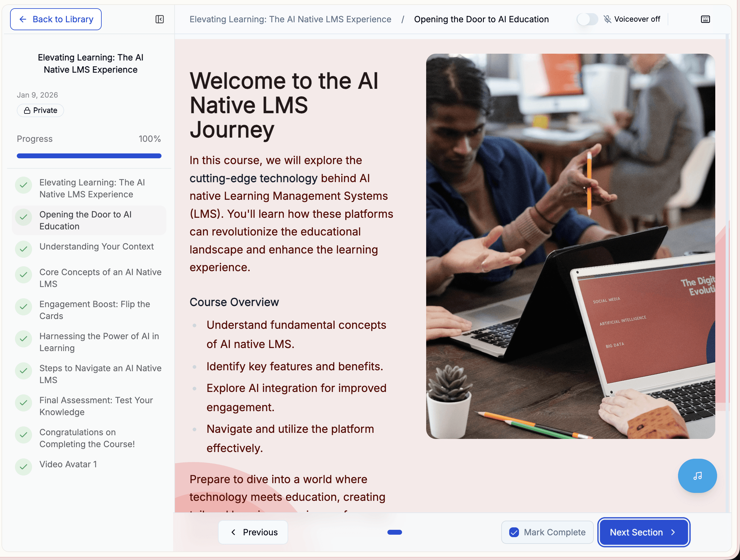Select Harnessing the Power of AI in Learning
The image size is (740, 560).
click(99, 342)
